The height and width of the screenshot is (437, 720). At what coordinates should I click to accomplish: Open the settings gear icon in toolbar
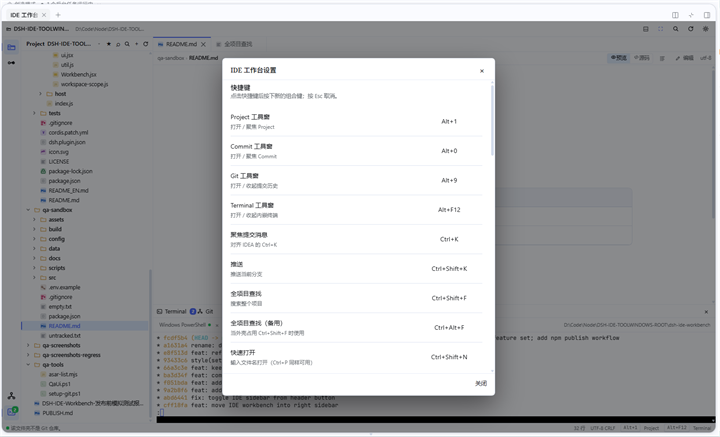point(706,29)
